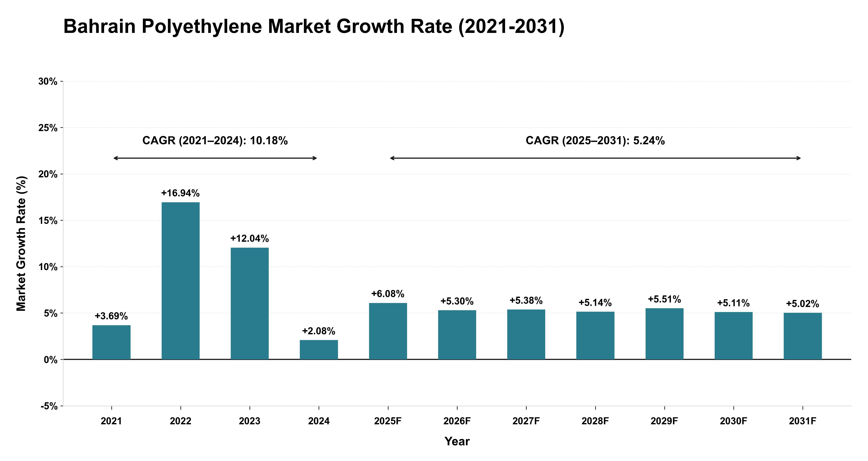Select the tallest 2022 bar

(181, 281)
